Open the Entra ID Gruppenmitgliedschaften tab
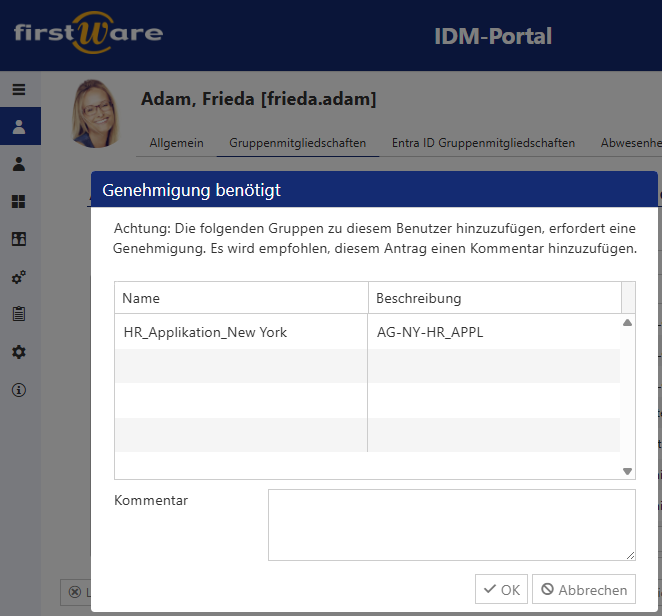The image size is (662, 616). click(x=483, y=143)
